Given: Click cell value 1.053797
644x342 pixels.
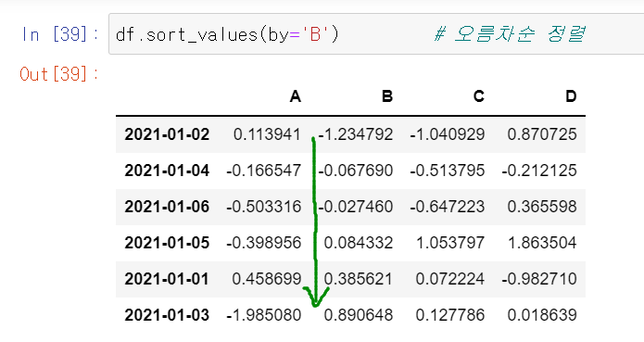Looking at the screenshot, I should pyautogui.click(x=450, y=243).
